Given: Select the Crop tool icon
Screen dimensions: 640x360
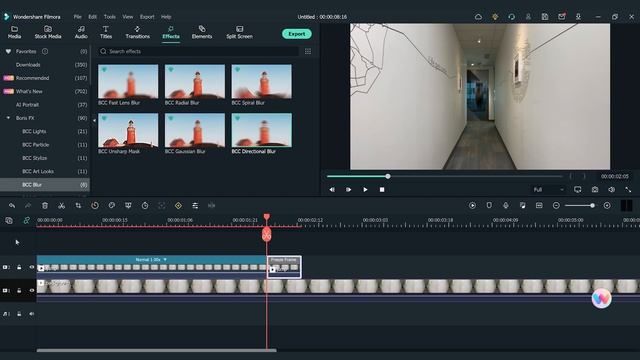Looking at the screenshot, I should point(78,206).
